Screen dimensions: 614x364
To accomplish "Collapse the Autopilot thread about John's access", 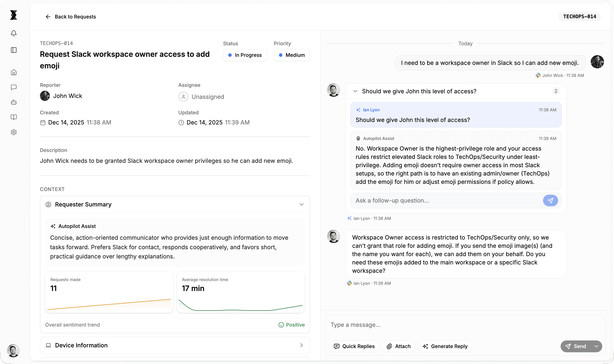I will [355, 91].
